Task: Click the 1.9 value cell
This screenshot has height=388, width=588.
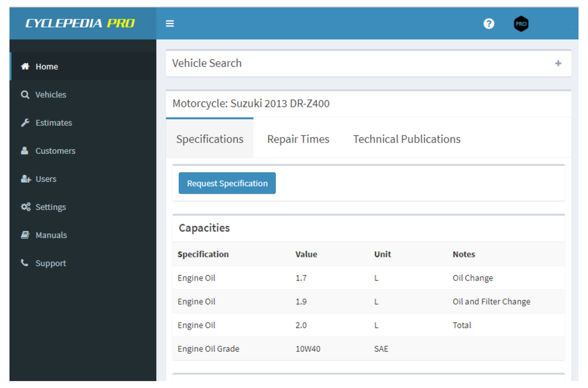Action: (301, 302)
